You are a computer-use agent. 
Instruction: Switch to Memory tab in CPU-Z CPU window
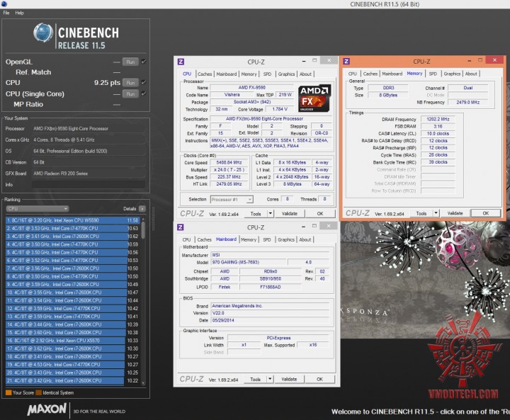tap(249, 74)
